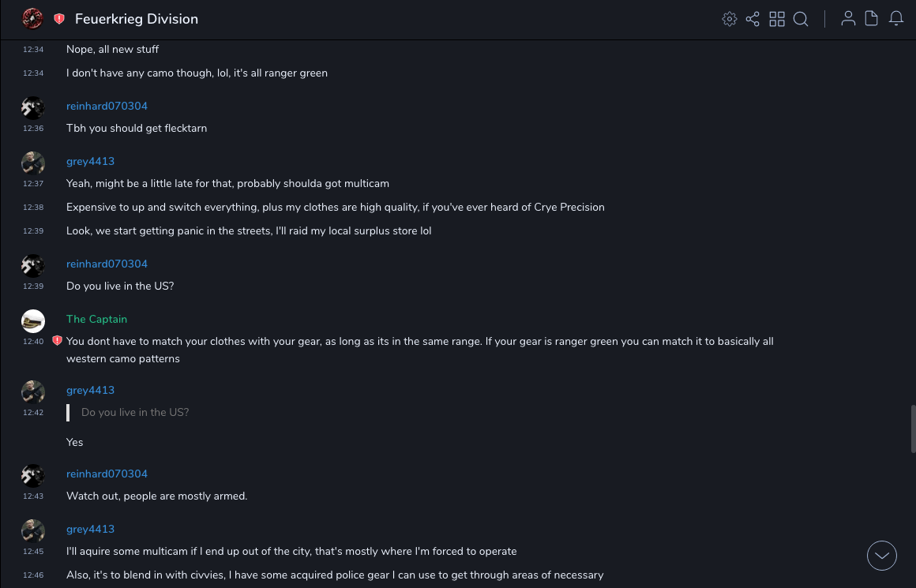Open the settings gear icon
The image size is (916, 588).
click(x=730, y=19)
